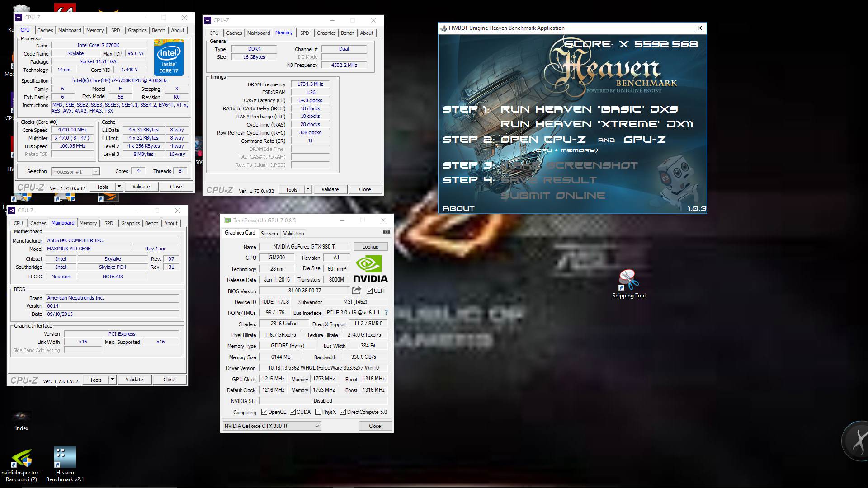
Task: Click the Intel Core i7 logo in CPU-Z
Action: [x=169, y=57]
